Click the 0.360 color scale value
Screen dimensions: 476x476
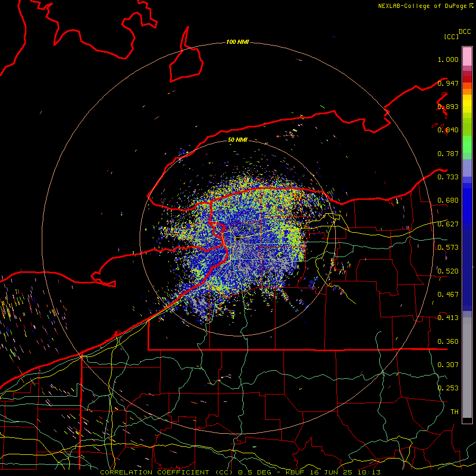pos(448,342)
